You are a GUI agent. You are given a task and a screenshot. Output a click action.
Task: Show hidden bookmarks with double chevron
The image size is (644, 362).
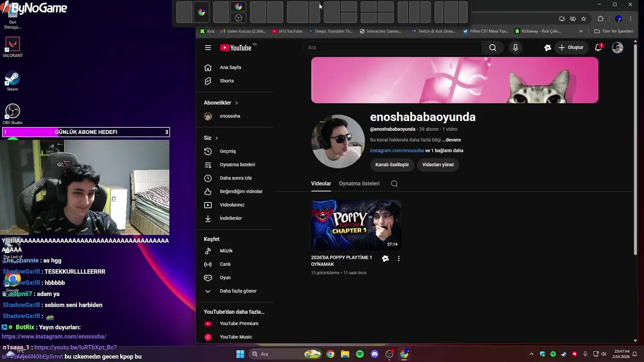pos(581,31)
